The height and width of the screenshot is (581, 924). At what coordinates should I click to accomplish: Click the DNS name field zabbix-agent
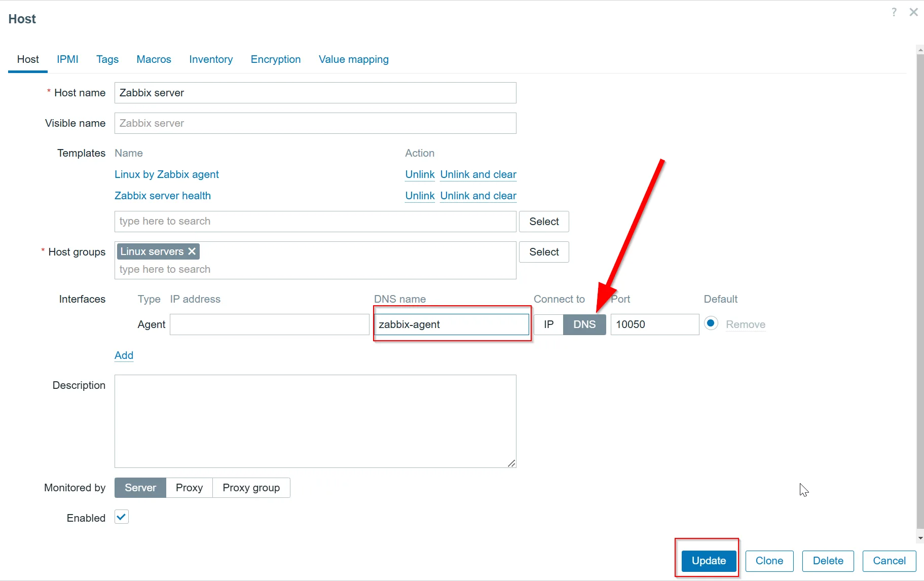pyautogui.click(x=451, y=324)
